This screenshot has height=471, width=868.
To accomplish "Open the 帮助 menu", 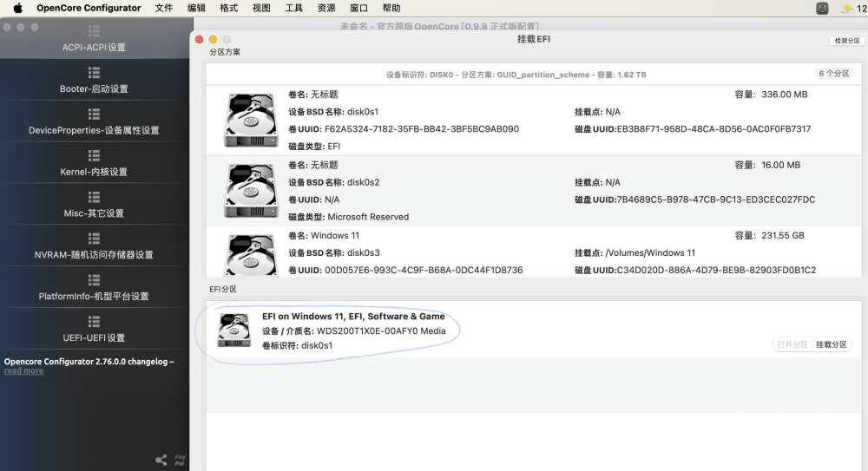I will pos(391,8).
